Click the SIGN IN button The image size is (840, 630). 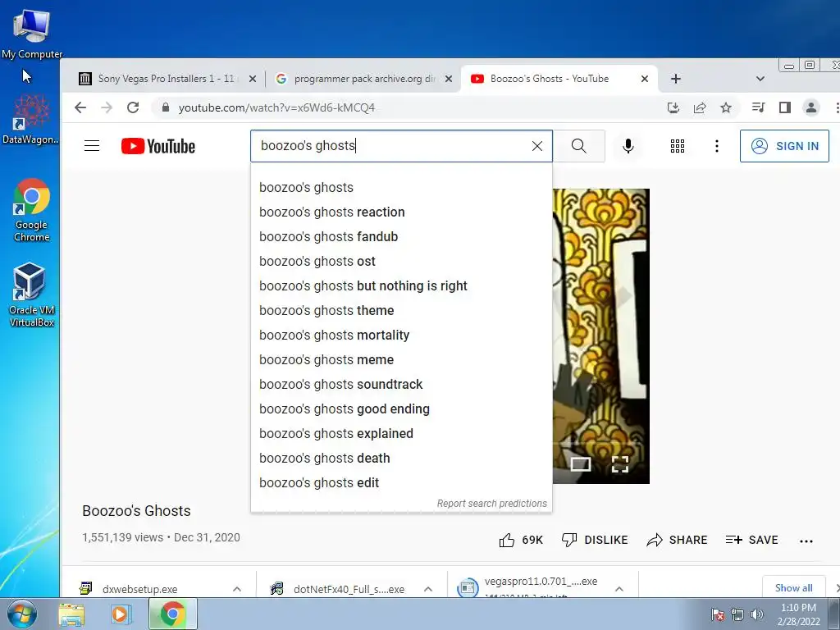[784, 146]
